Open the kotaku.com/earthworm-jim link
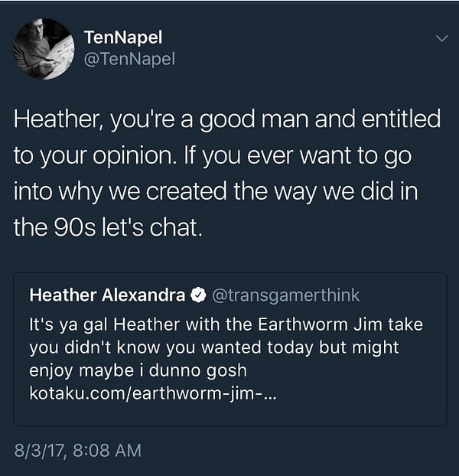 pyautogui.click(x=153, y=393)
